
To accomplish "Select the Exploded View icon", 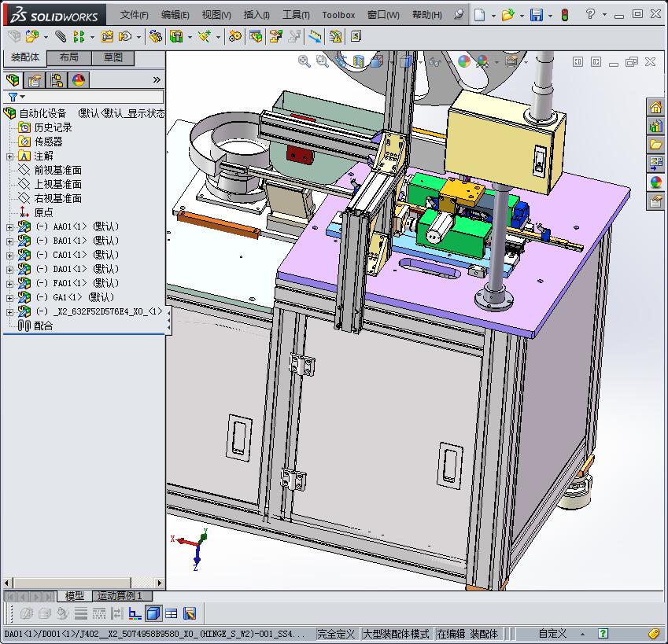I will click(x=275, y=37).
